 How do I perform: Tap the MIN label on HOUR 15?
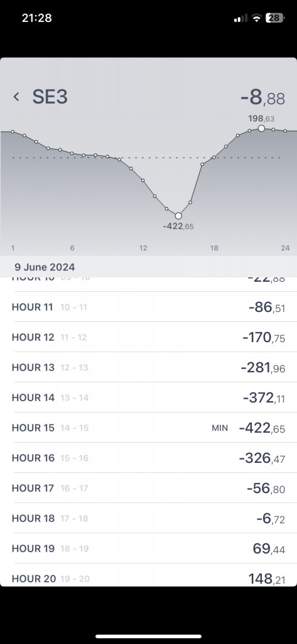220,428
